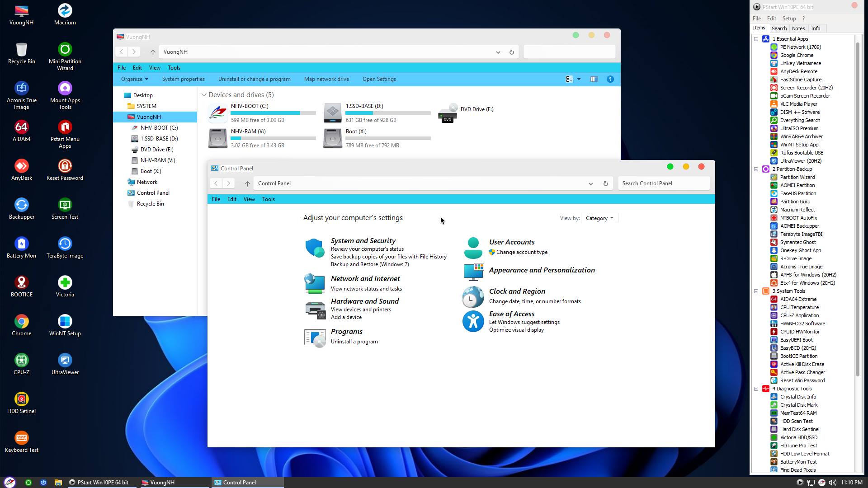Open Chrome desktop shortcut
Viewport: 868px width, 488px height.
pyautogui.click(x=21, y=325)
